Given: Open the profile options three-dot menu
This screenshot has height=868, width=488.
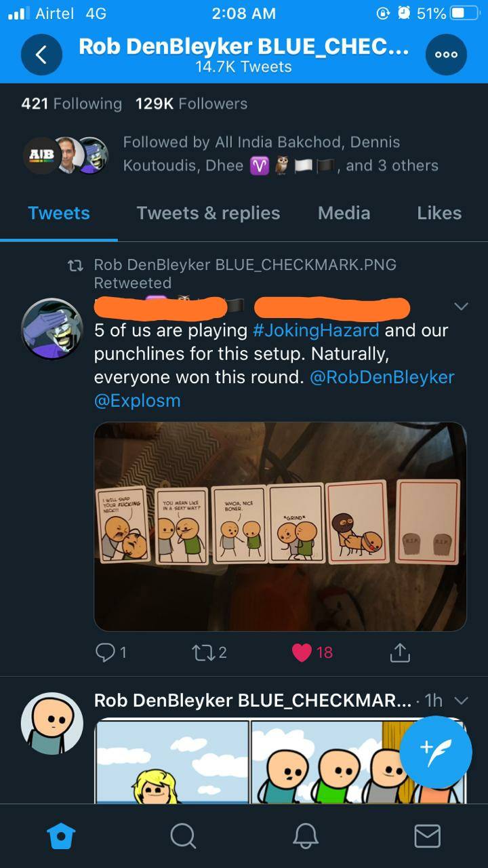Looking at the screenshot, I should (x=446, y=54).
